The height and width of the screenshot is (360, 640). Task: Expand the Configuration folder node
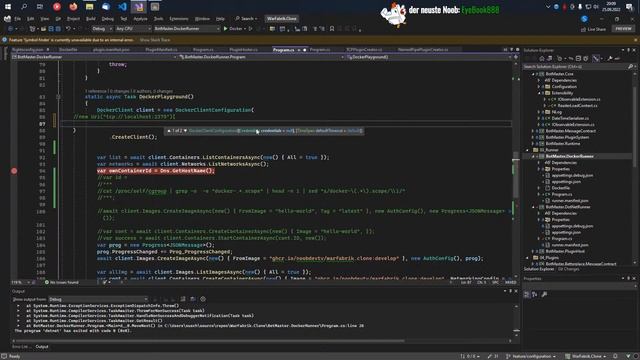tap(539, 87)
